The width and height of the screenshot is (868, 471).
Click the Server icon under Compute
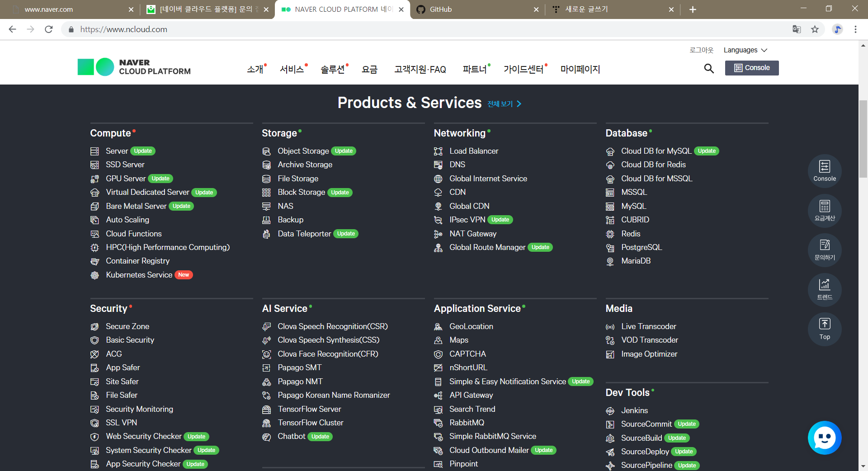click(94, 151)
